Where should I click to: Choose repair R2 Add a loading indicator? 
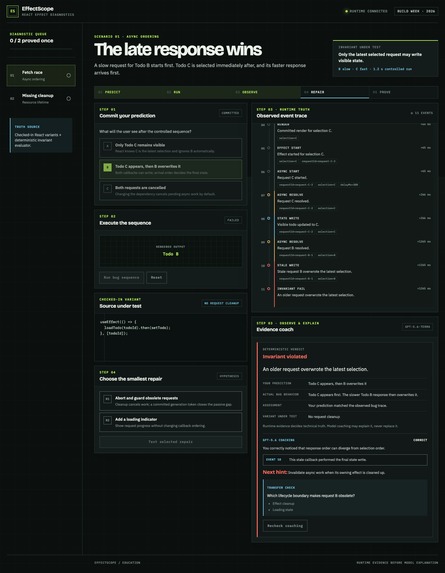pos(171,422)
